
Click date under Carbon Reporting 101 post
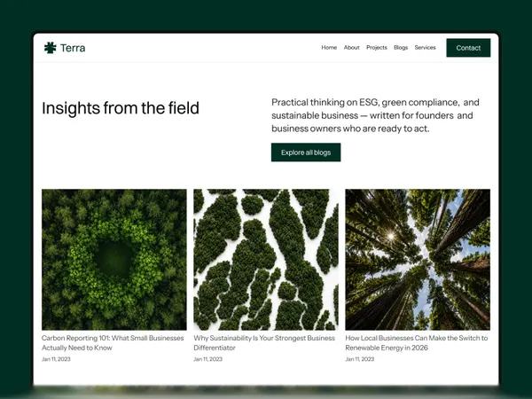(56, 359)
